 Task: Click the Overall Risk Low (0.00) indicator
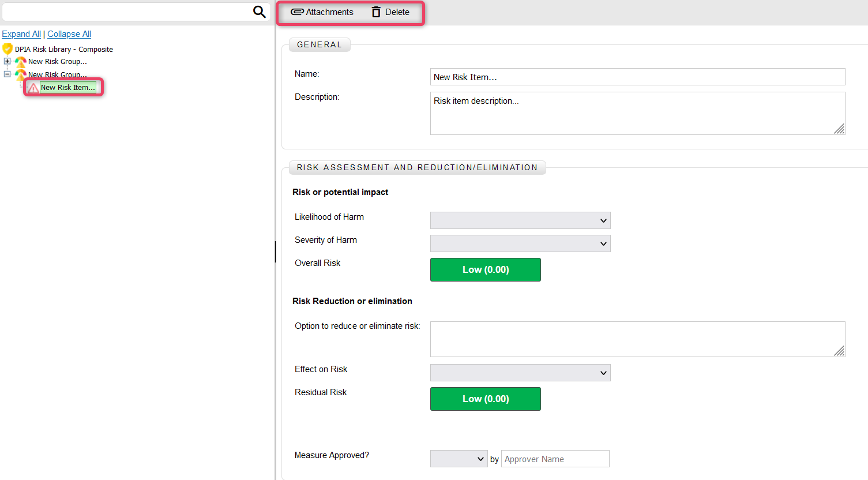[486, 269]
